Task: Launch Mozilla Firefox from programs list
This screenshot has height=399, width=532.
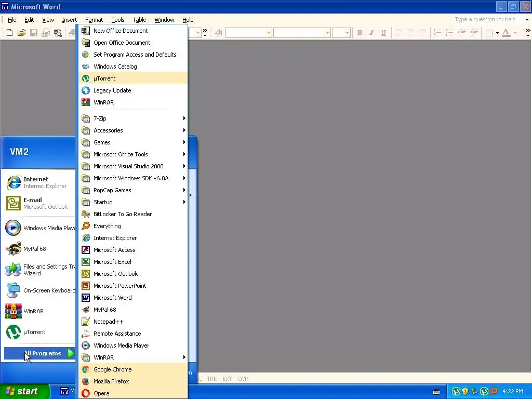Action: [x=133, y=381]
